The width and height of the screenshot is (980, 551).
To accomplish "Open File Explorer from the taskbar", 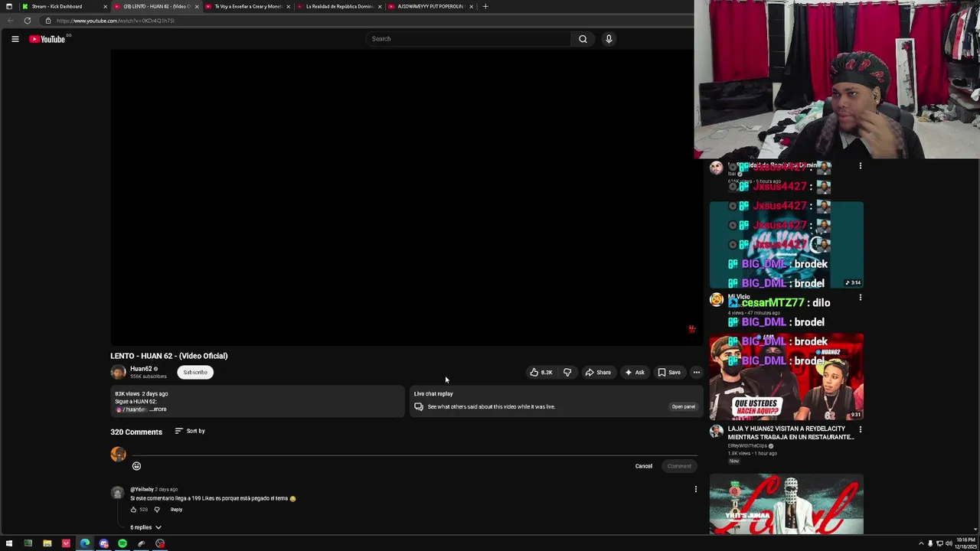I will 47,543.
